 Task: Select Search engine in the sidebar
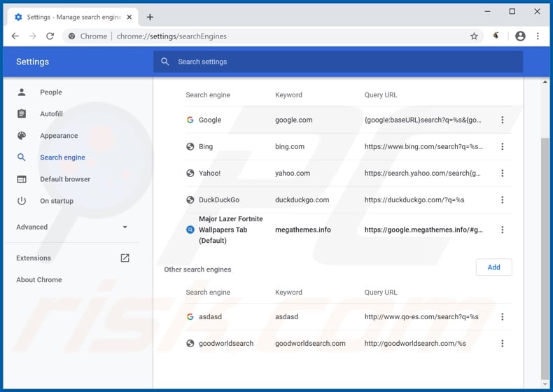[62, 157]
